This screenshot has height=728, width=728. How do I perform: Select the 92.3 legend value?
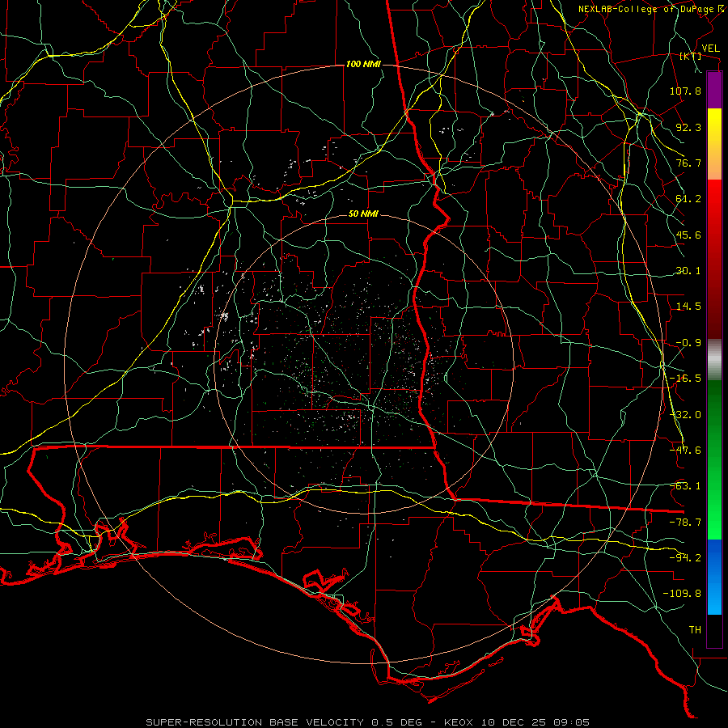pyautogui.click(x=688, y=127)
